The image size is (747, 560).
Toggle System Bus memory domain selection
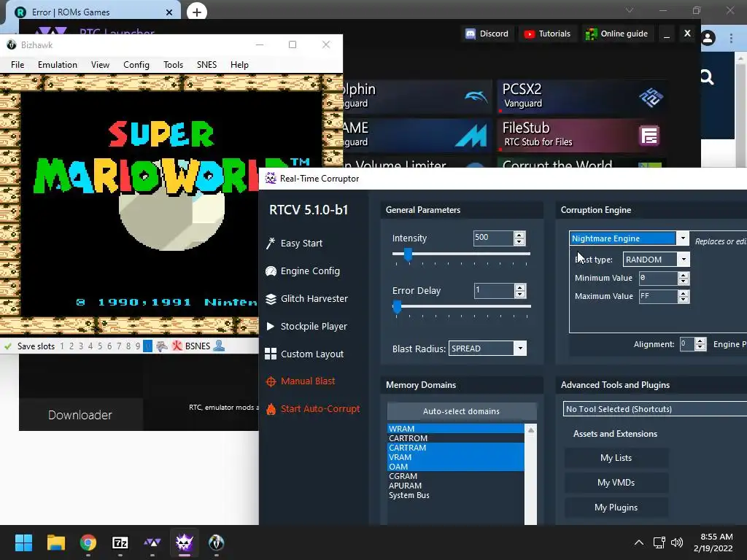(456, 495)
